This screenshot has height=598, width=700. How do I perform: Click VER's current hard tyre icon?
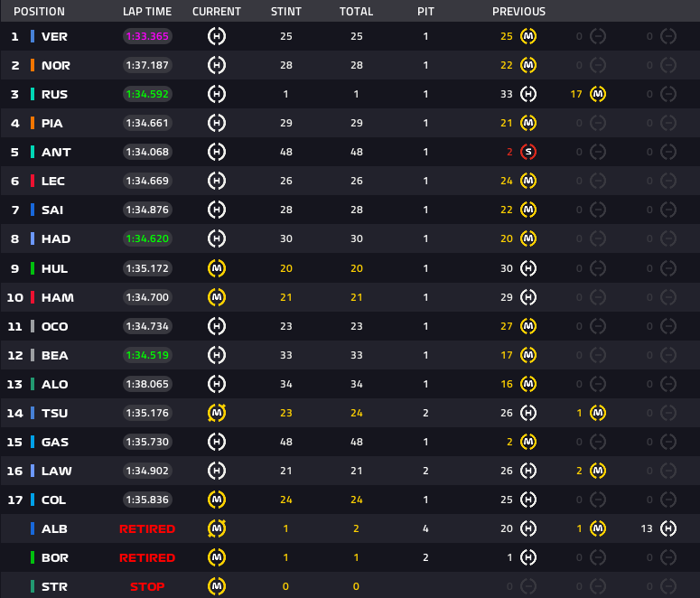click(x=217, y=36)
